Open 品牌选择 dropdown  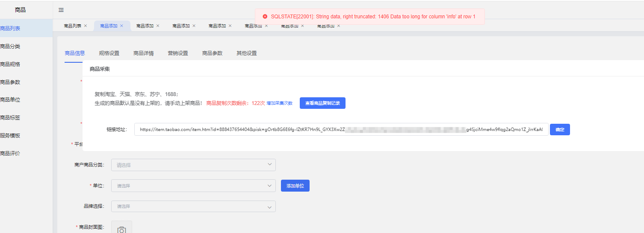tap(193, 206)
